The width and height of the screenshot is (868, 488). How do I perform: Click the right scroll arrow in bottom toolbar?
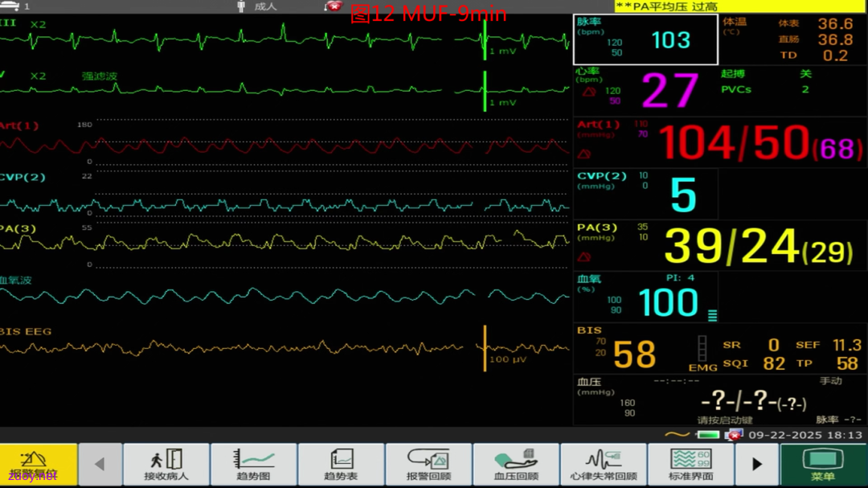757,464
